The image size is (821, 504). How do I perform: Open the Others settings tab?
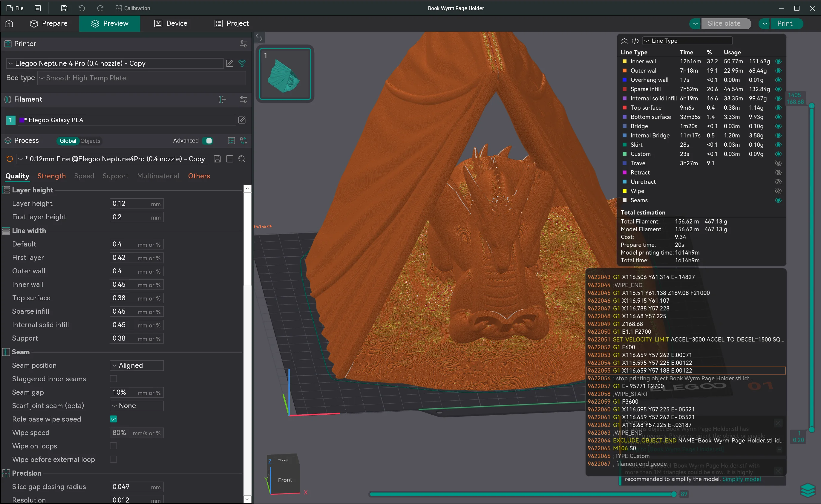(199, 176)
